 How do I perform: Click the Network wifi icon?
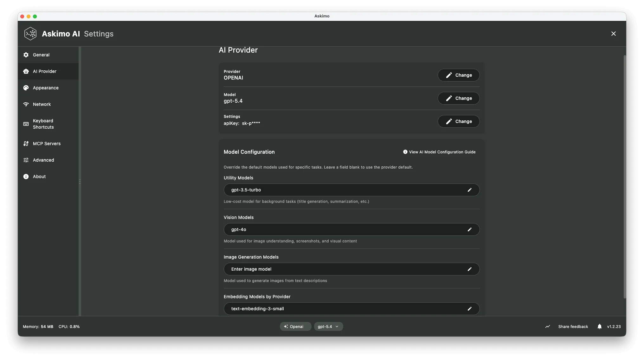pyautogui.click(x=26, y=104)
